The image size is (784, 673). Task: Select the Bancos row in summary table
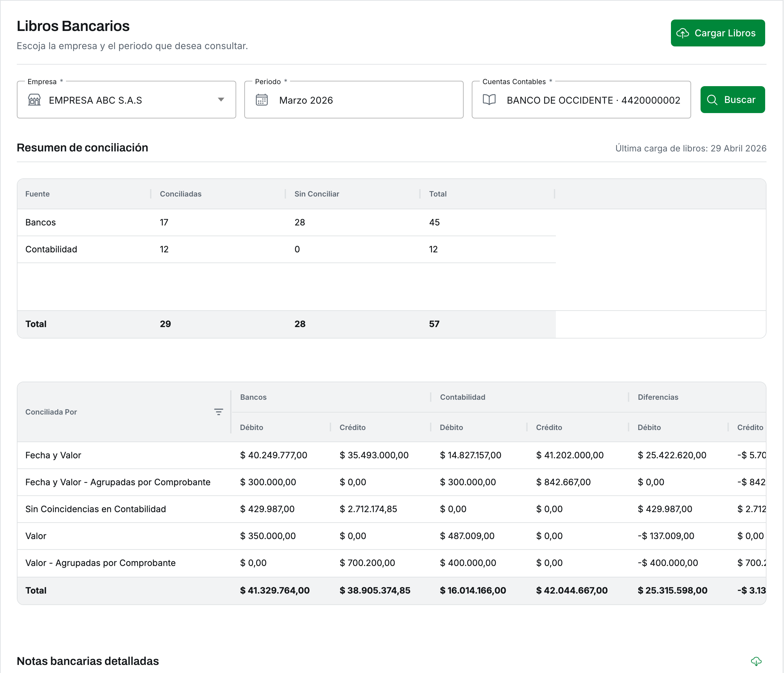point(286,222)
